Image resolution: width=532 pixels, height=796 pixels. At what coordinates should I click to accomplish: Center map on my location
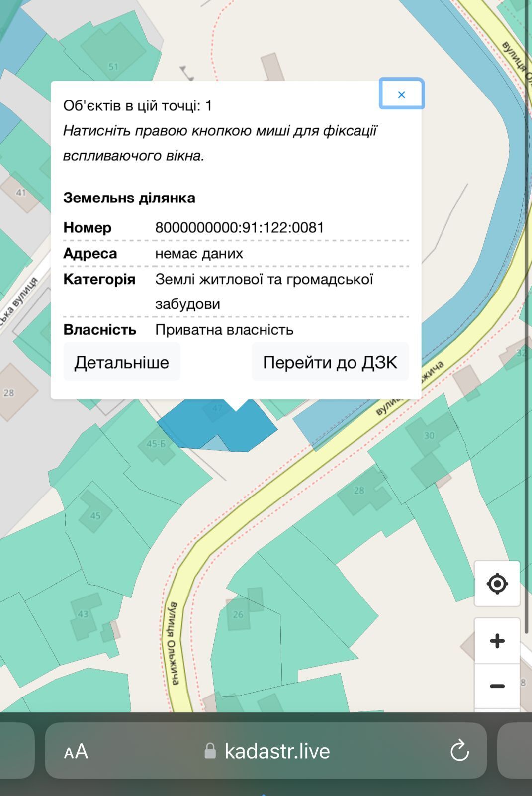pos(497,584)
